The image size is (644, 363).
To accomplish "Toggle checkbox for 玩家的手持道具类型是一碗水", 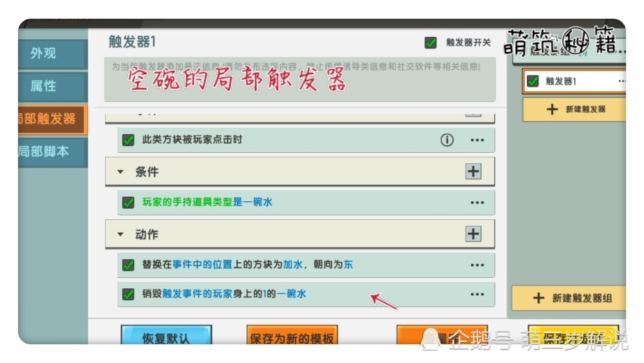I will tap(128, 202).
